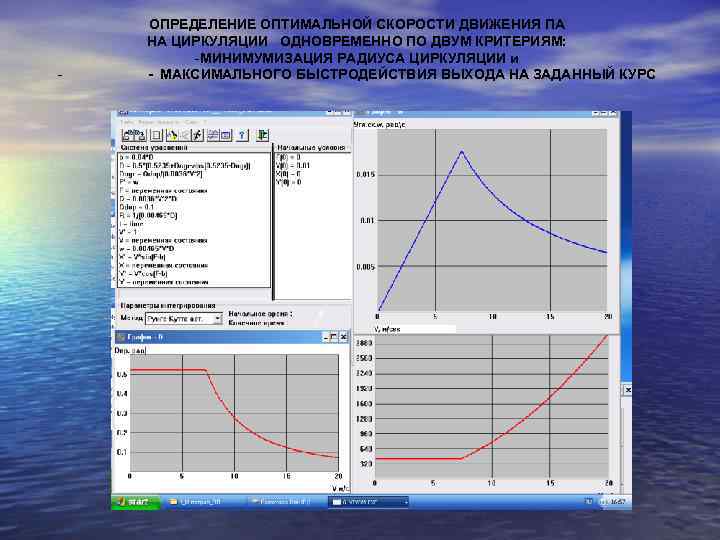Click the 0.005 y-axis value on the blue graph

[x=366, y=267]
